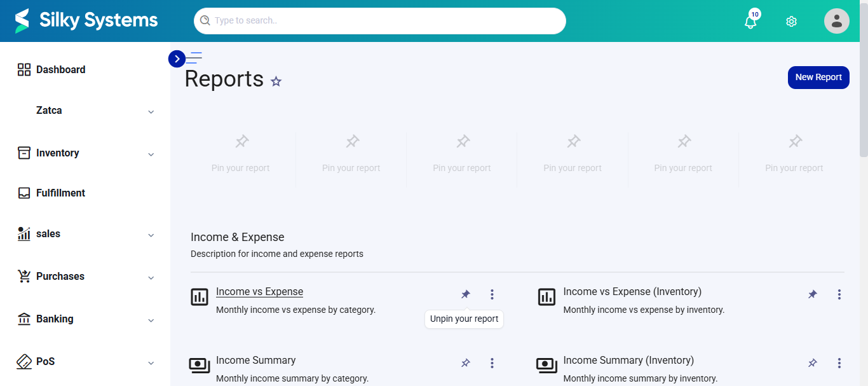Focus the Type to search field
The width and height of the screenshot is (868, 386).
click(x=380, y=21)
